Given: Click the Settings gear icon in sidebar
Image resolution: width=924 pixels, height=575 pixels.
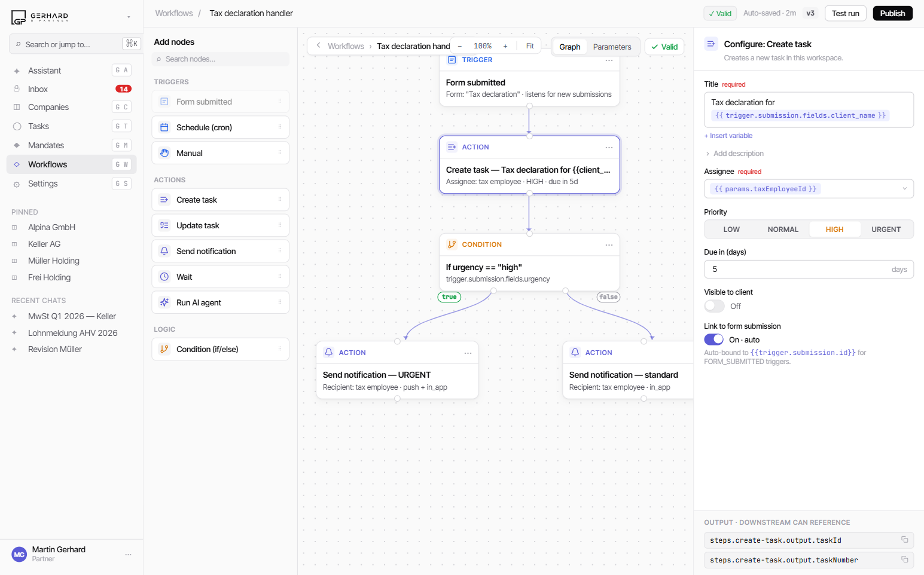Looking at the screenshot, I should click(17, 184).
